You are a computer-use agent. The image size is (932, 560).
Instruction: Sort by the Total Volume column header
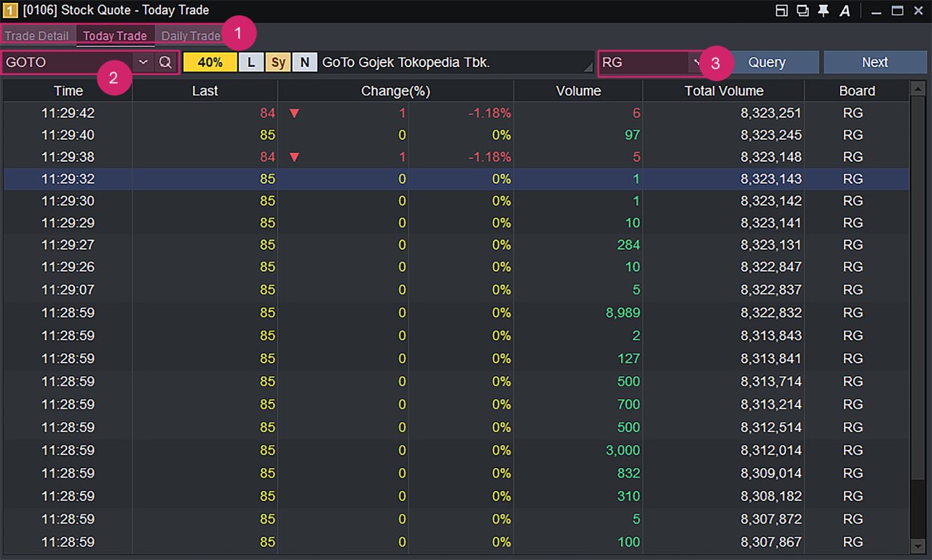click(x=724, y=91)
